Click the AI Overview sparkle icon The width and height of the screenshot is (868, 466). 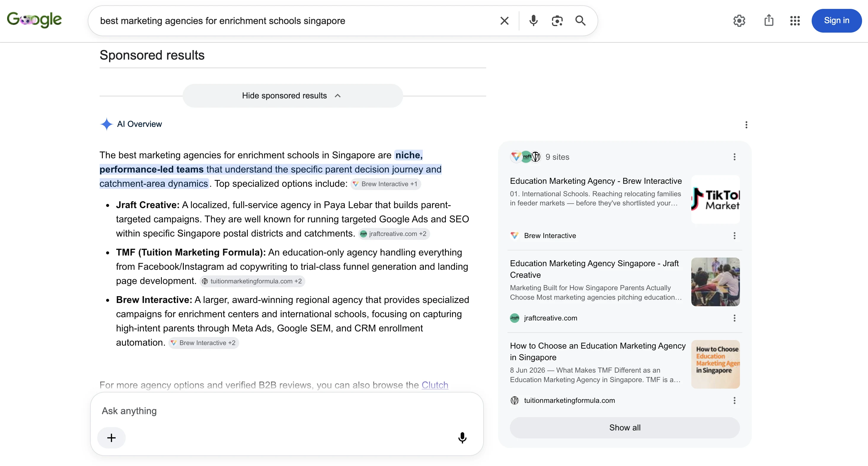[x=106, y=124]
